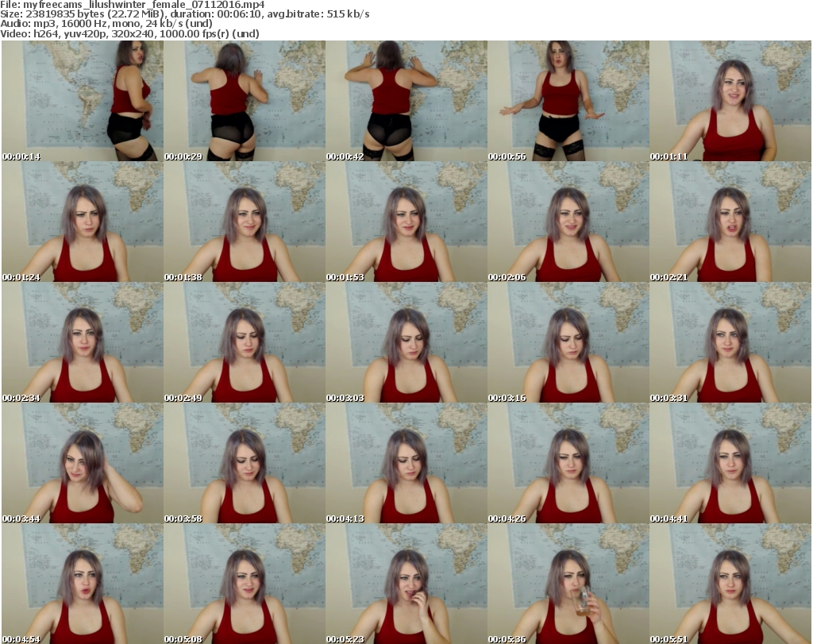Select the frame stamped 00:04:41
This screenshot has height=644, width=813.
tap(730, 463)
